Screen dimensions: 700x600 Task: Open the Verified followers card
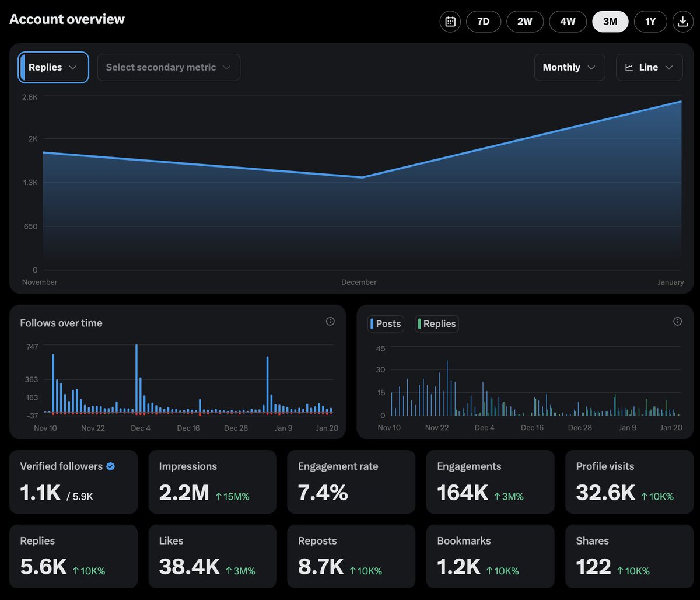click(x=73, y=482)
